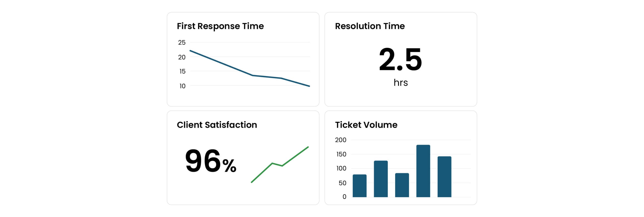Image resolution: width=644 pixels, height=217 pixels.
Task: Click the First Response Time card title
Action: click(220, 26)
